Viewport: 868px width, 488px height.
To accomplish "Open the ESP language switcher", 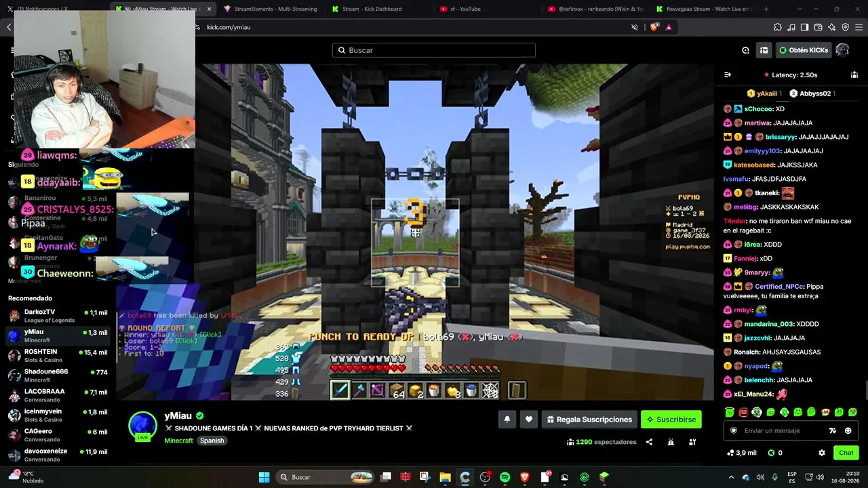I will 792,477.
